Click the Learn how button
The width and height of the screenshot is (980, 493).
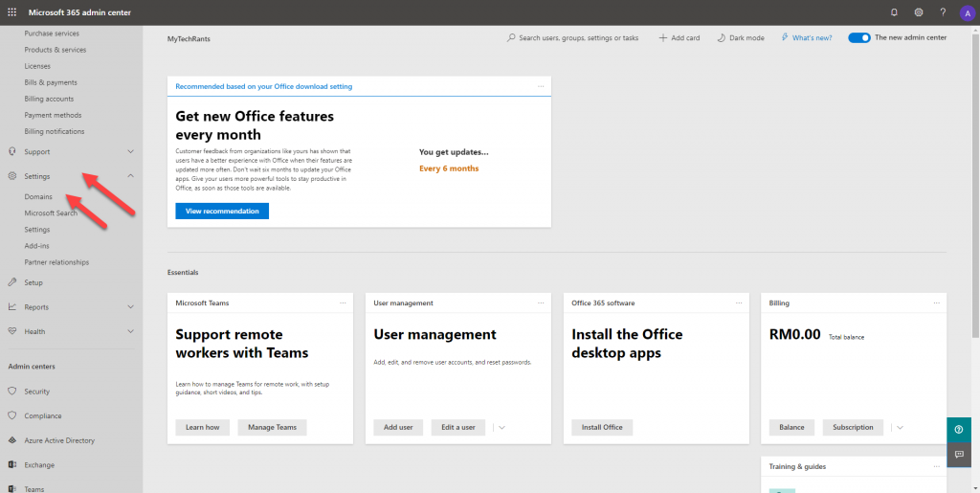(x=203, y=427)
